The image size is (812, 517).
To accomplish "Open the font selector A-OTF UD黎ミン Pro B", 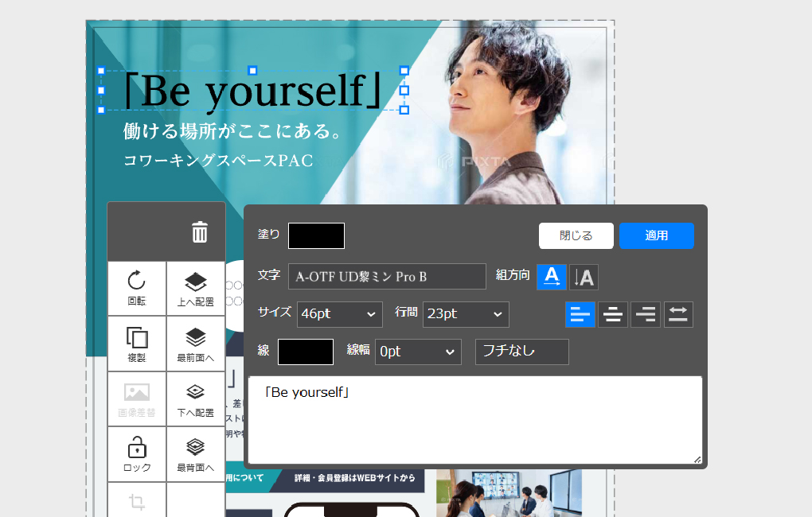I will [387, 276].
